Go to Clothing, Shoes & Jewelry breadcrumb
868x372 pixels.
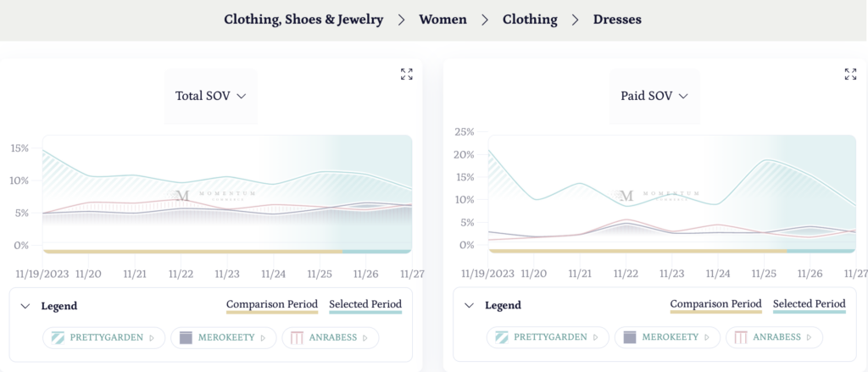pos(303,19)
